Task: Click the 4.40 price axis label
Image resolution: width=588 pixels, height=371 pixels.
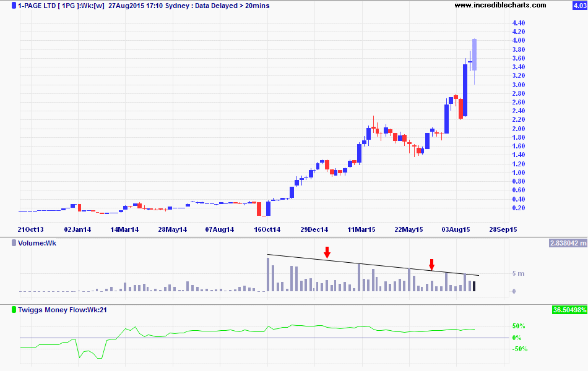Action: [519, 23]
